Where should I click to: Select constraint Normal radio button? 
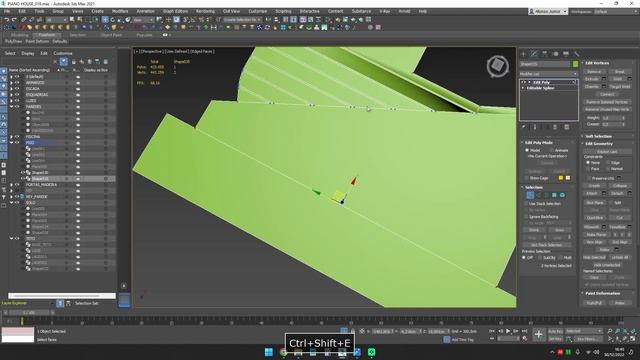click(608, 169)
